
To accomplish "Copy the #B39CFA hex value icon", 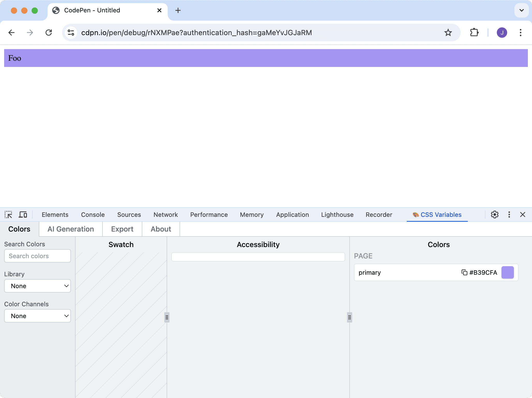I will coord(464,272).
